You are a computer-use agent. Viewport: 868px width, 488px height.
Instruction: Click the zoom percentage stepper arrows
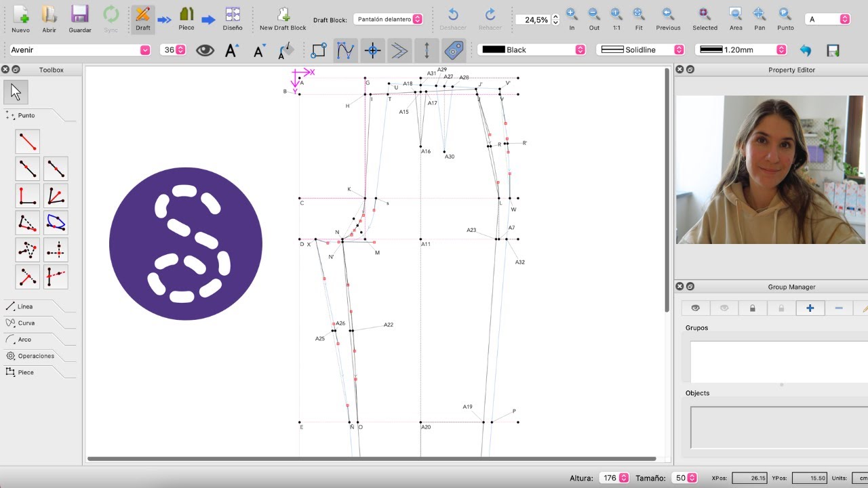(555, 20)
